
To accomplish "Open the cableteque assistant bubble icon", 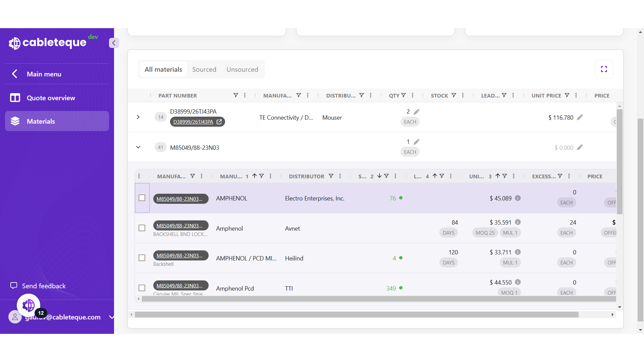I will point(29,305).
